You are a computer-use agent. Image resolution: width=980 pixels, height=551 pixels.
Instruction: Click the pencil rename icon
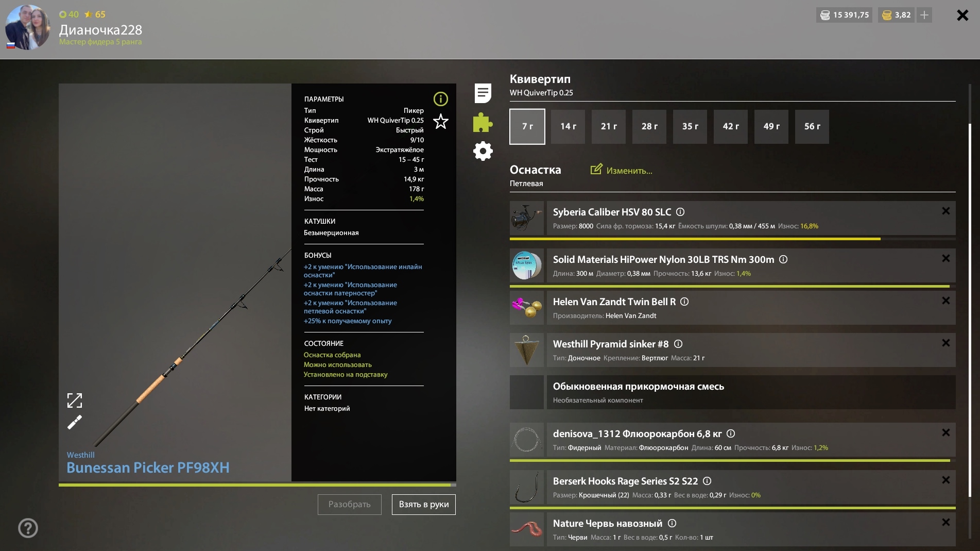point(75,423)
